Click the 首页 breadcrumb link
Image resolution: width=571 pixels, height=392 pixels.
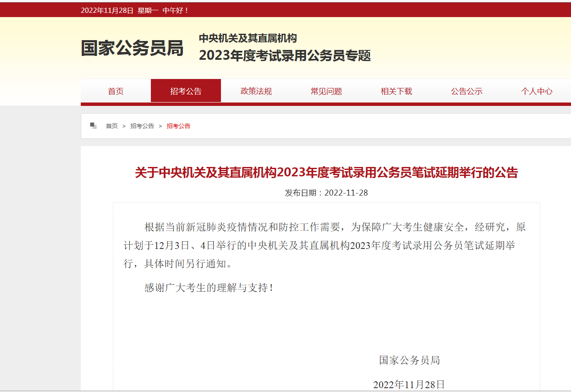[112, 126]
